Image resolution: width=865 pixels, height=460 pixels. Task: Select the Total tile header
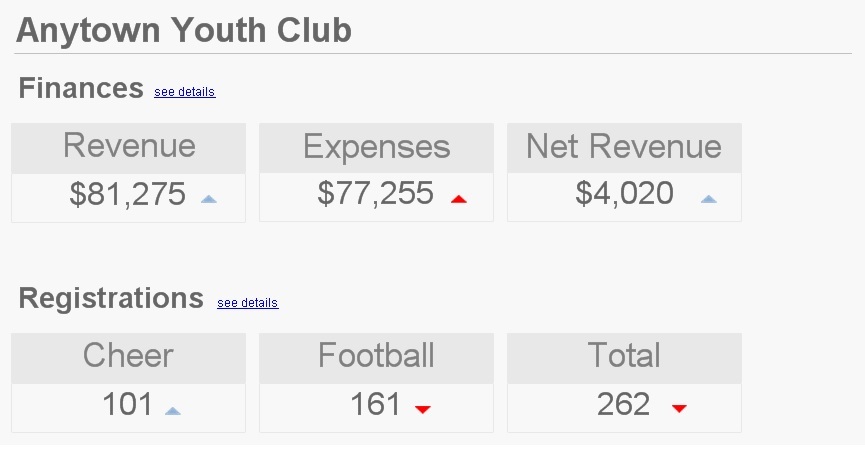[x=624, y=356]
